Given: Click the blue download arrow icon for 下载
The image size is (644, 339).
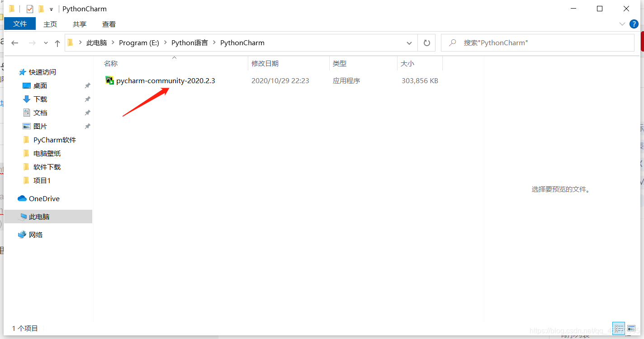Looking at the screenshot, I should click(x=27, y=99).
